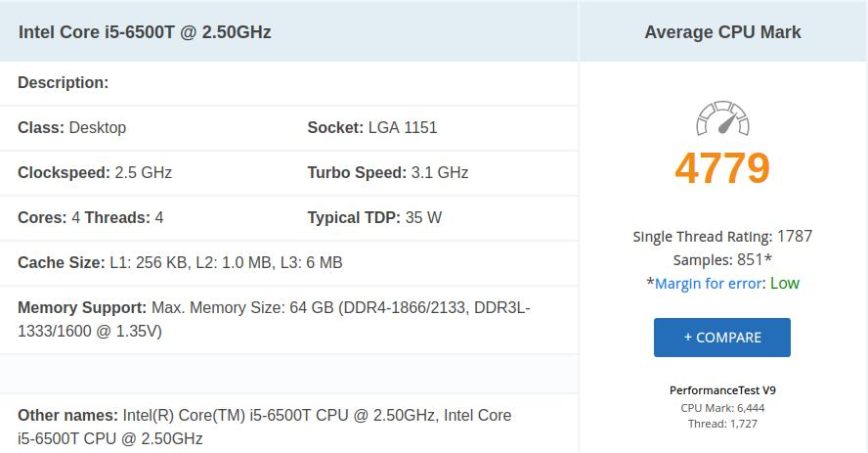Click the Cores: 4 Threads: 4 entry
The image size is (868, 453).
90,217
